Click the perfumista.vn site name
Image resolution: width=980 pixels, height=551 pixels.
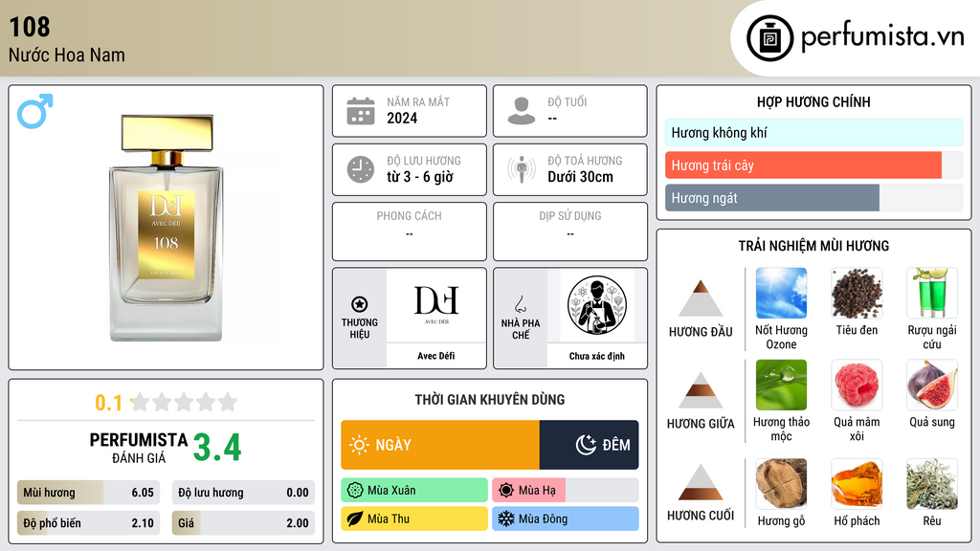click(882, 37)
